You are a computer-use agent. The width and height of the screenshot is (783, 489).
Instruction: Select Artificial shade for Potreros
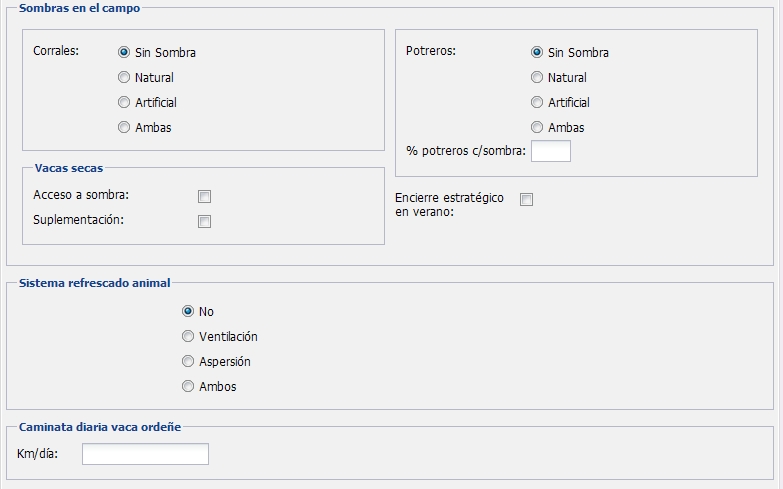point(537,102)
